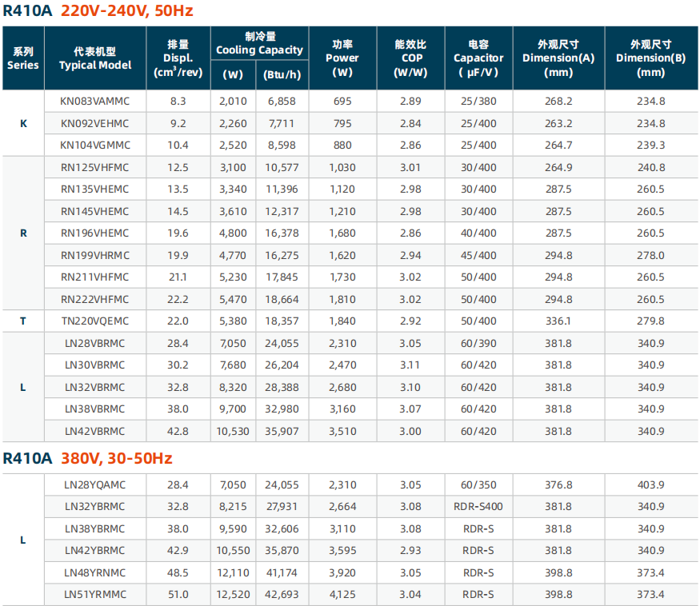This screenshot has height=606, width=700.
Task: Click the Cooling Capacity header
Action: pyautogui.click(x=259, y=43)
